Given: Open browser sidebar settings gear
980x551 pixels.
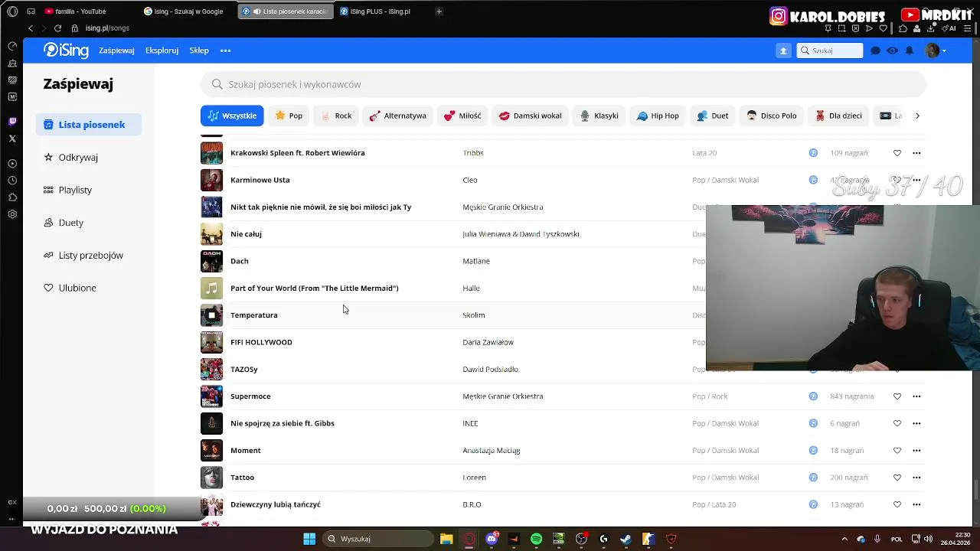Looking at the screenshot, I should point(12,214).
